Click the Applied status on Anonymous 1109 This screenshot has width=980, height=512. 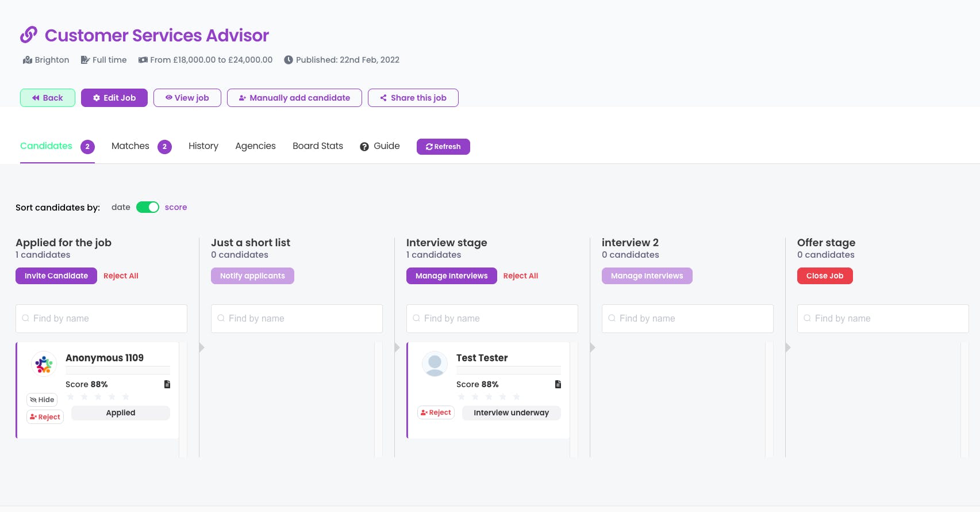point(121,413)
